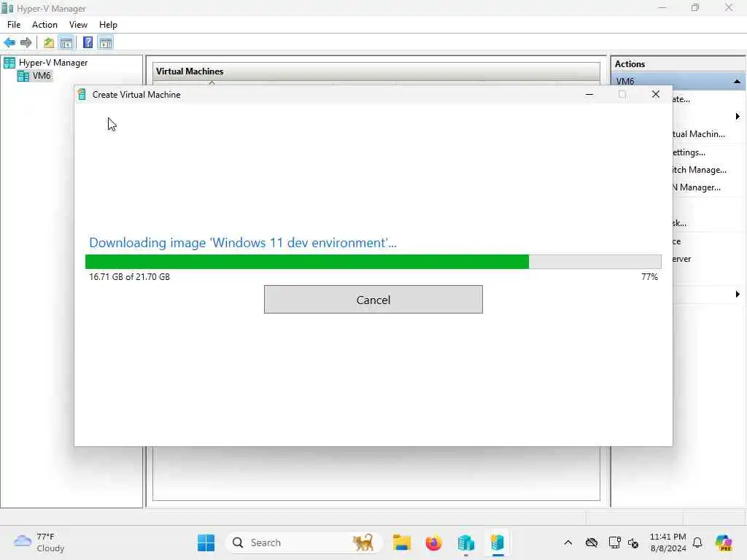
Task: Click the 77% progress percentage
Action: 649,276
